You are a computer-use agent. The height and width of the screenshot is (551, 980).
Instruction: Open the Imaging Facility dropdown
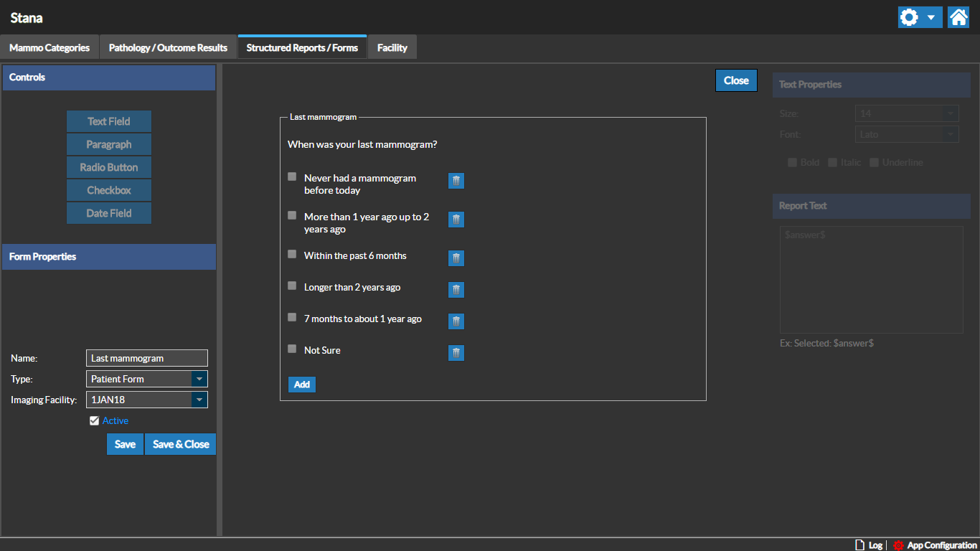pos(199,400)
